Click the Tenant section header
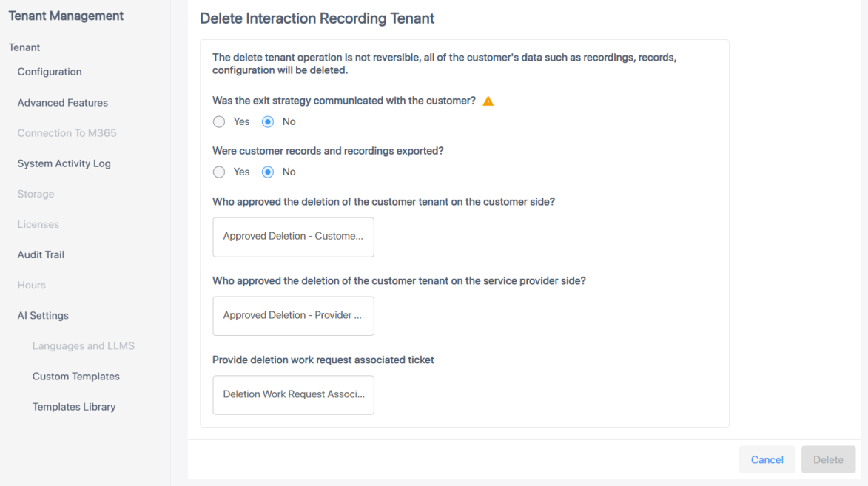The height and width of the screenshot is (486, 868). pyautogui.click(x=24, y=47)
